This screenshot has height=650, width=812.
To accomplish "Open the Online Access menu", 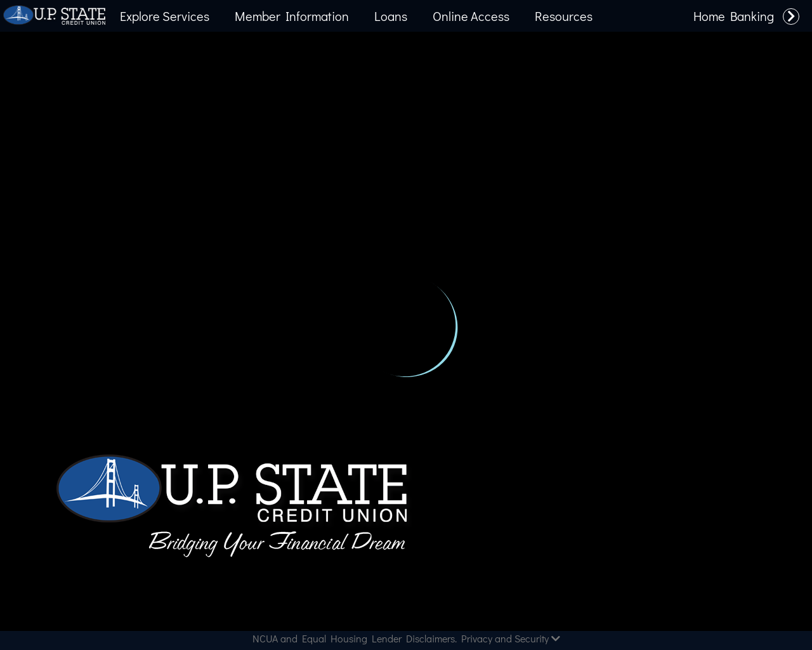I will coord(471,17).
